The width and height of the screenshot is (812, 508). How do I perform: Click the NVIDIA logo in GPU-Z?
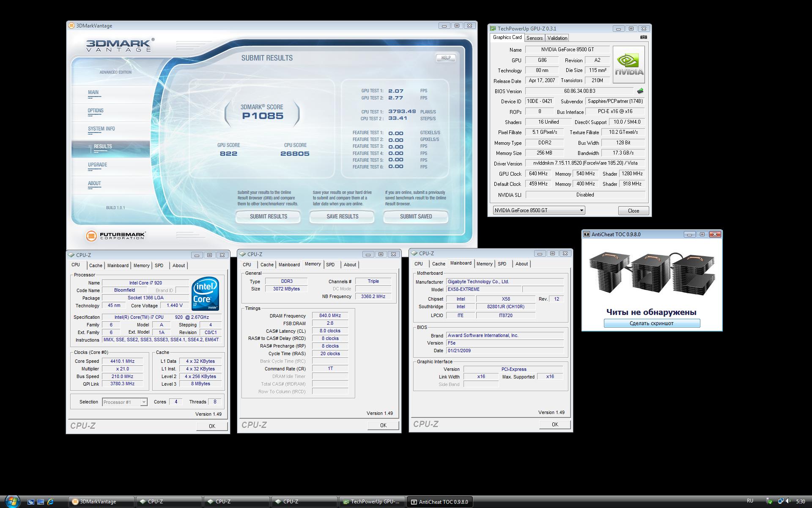[629, 64]
